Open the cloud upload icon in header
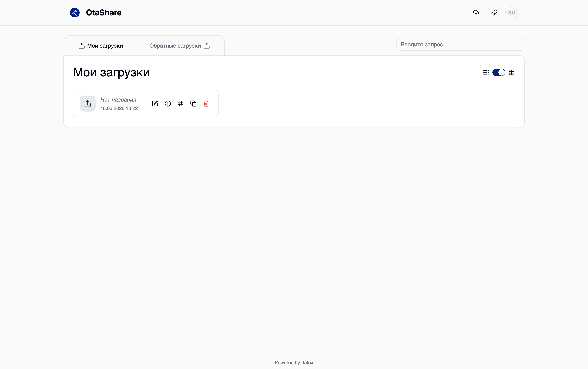 tap(476, 12)
